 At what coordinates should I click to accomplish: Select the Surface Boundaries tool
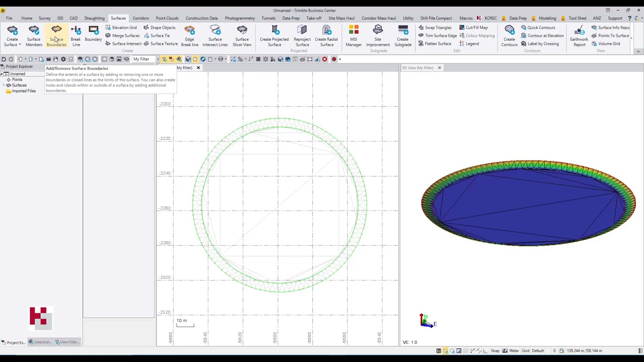[x=56, y=36]
